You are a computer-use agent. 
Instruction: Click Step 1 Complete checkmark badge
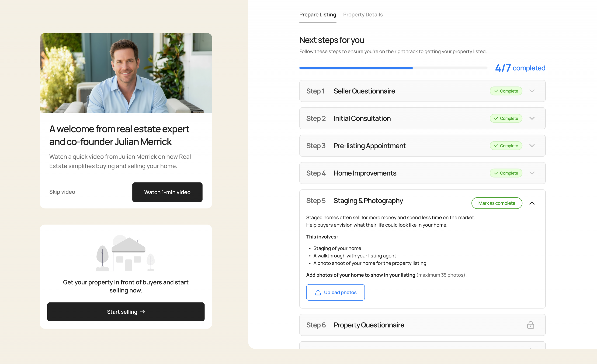pyautogui.click(x=506, y=91)
